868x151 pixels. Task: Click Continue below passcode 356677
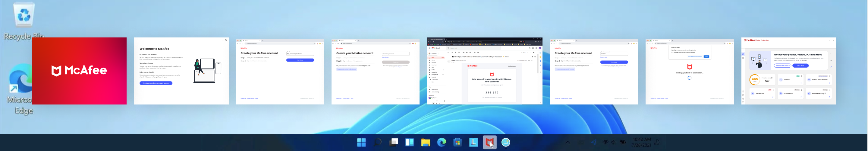[x=614, y=62]
